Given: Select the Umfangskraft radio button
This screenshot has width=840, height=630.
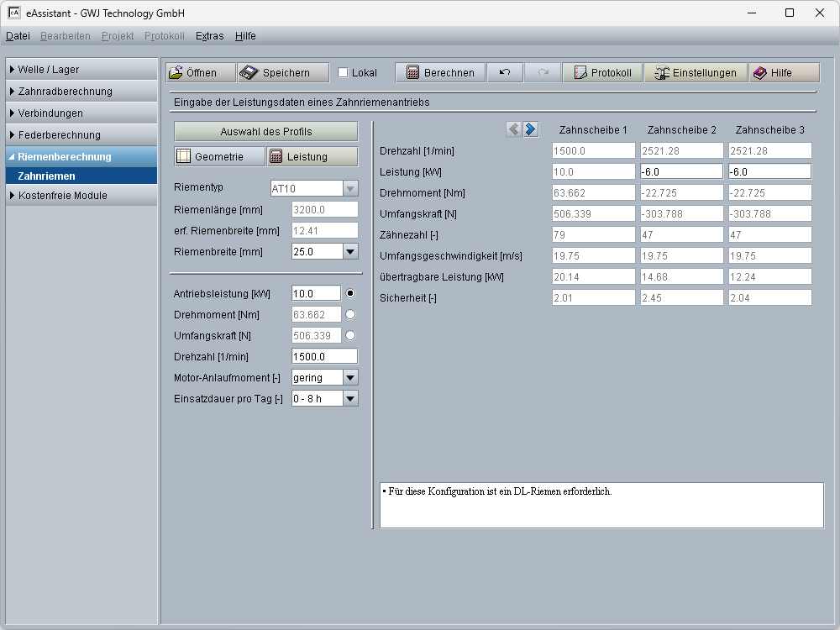Looking at the screenshot, I should [350, 335].
